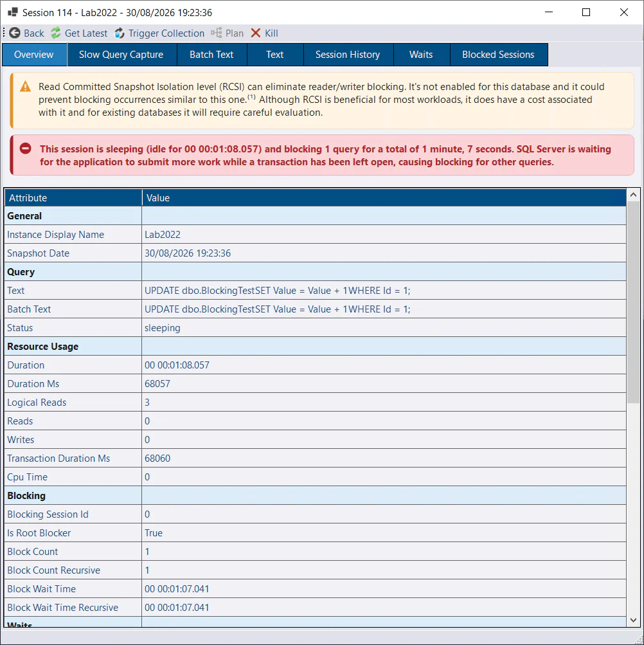Click the RCSI footnote (1) reference
The image size is (644, 645).
pos(251,97)
